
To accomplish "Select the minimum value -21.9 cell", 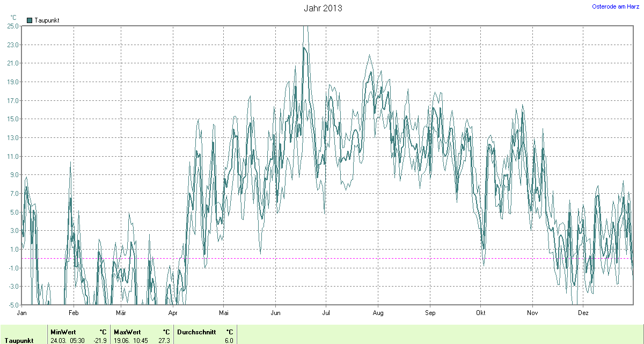I will click(100, 341).
